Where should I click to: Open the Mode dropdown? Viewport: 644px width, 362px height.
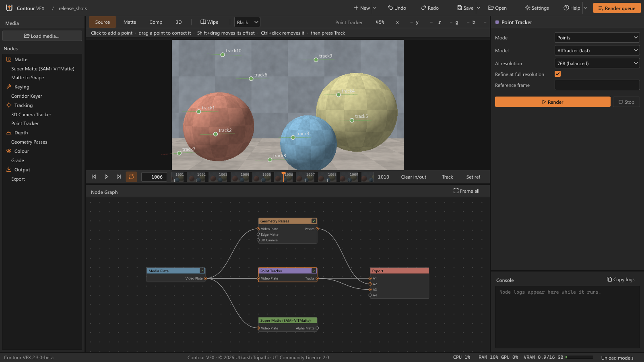tap(597, 37)
